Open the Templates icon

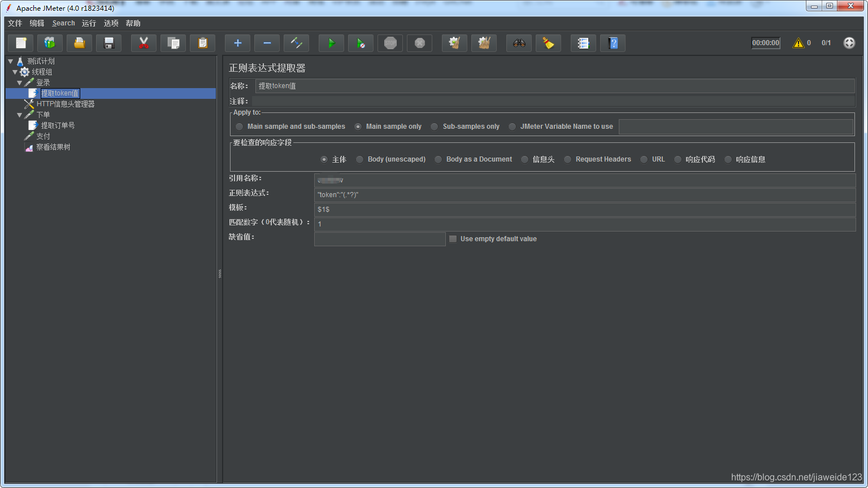pyautogui.click(x=50, y=43)
